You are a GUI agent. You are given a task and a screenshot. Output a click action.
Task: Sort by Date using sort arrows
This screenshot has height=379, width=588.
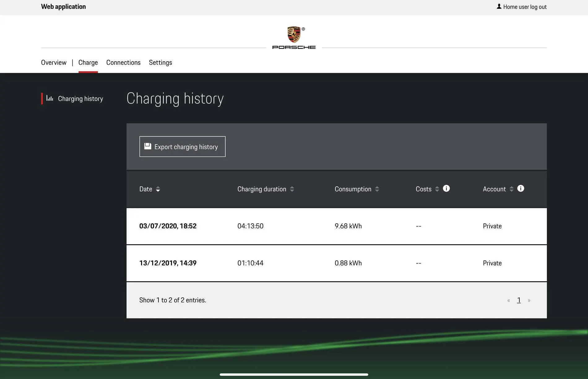pyautogui.click(x=158, y=189)
